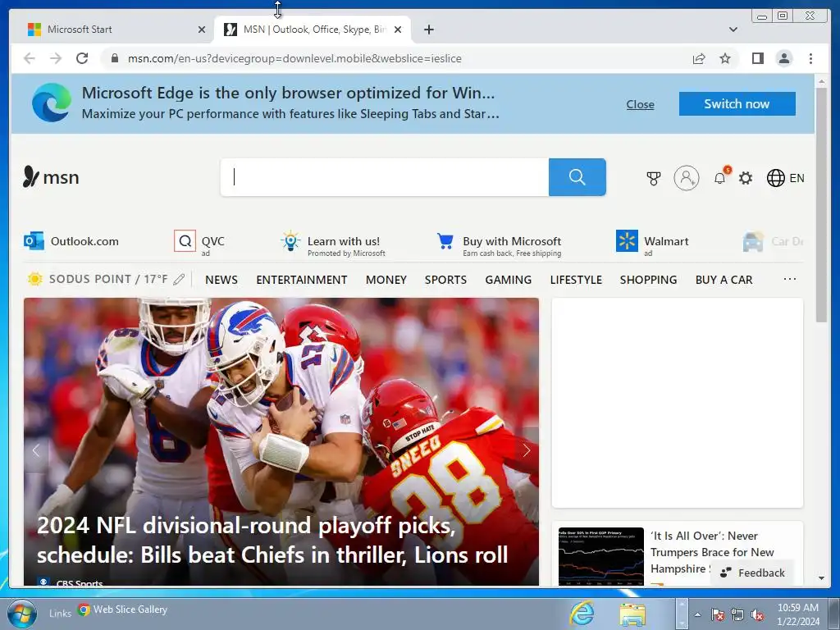This screenshot has width=840, height=630.
Task: Dismiss Edge banner via Close link
Action: point(640,104)
